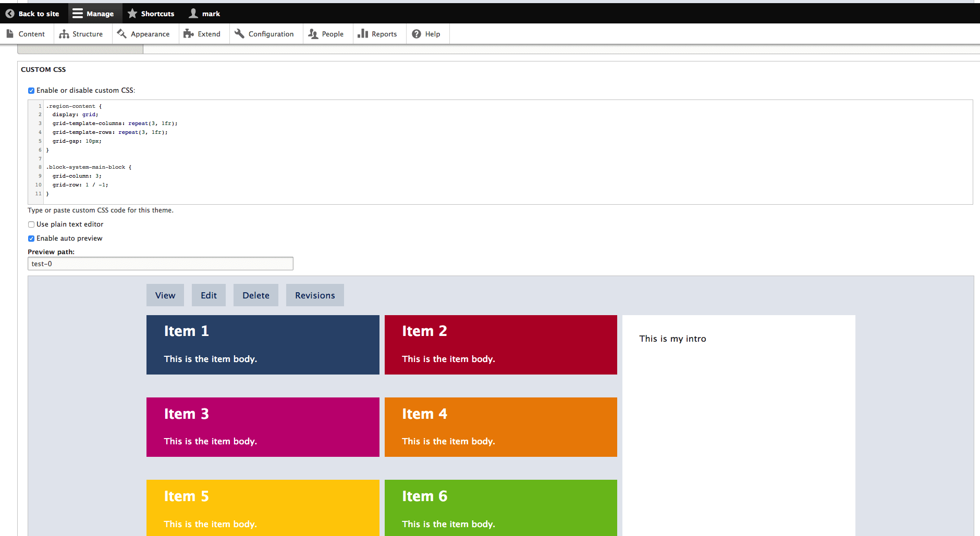Disable the custom CSS checkbox

click(x=31, y=91)
